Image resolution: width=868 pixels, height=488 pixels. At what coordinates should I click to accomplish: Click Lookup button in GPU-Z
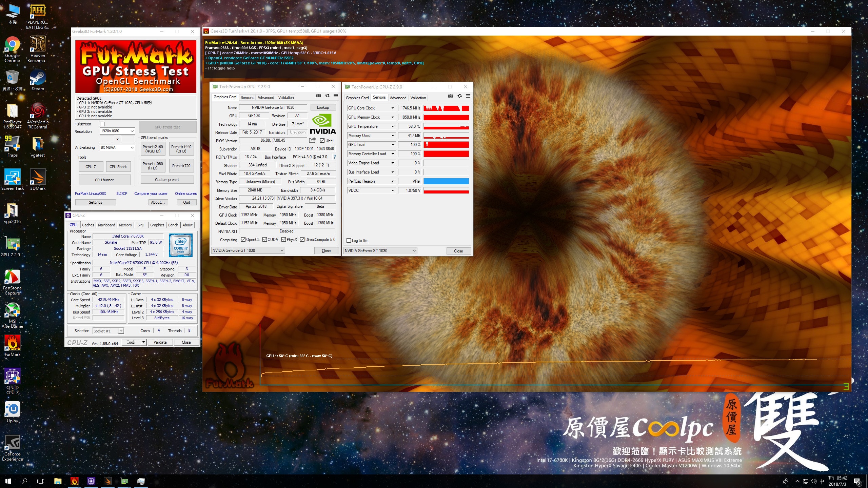[x=323, y=107]
